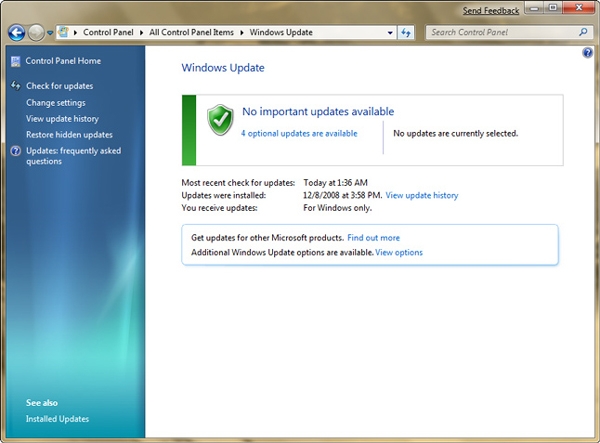600x443 pixels.
Task: Open Updates: frequently asked questions
Action: [73, 156]
